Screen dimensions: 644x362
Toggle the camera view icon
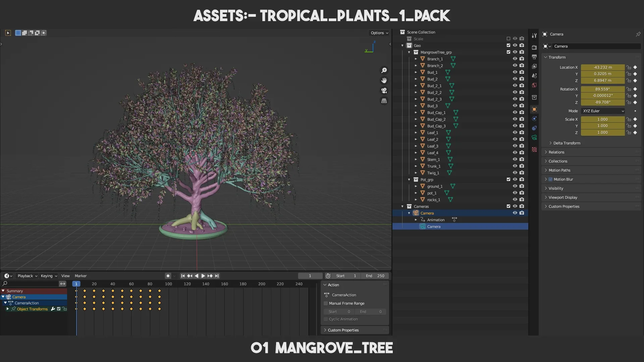pos(384,90)
